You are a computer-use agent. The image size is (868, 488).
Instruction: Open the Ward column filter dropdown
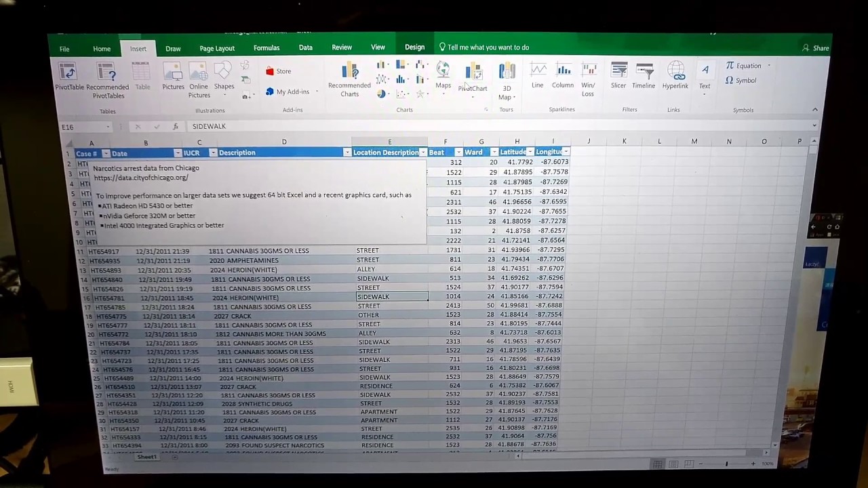coord(494,152)
